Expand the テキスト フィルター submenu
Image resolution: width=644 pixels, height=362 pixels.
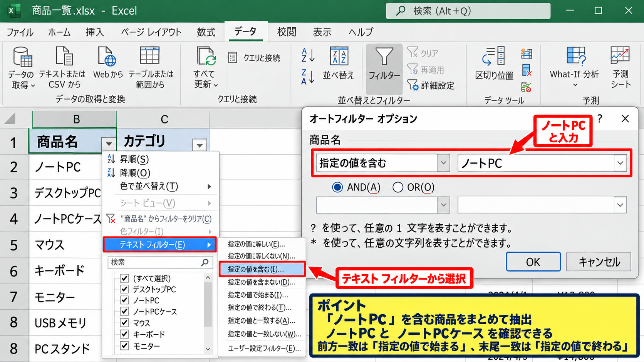point(160,245)
